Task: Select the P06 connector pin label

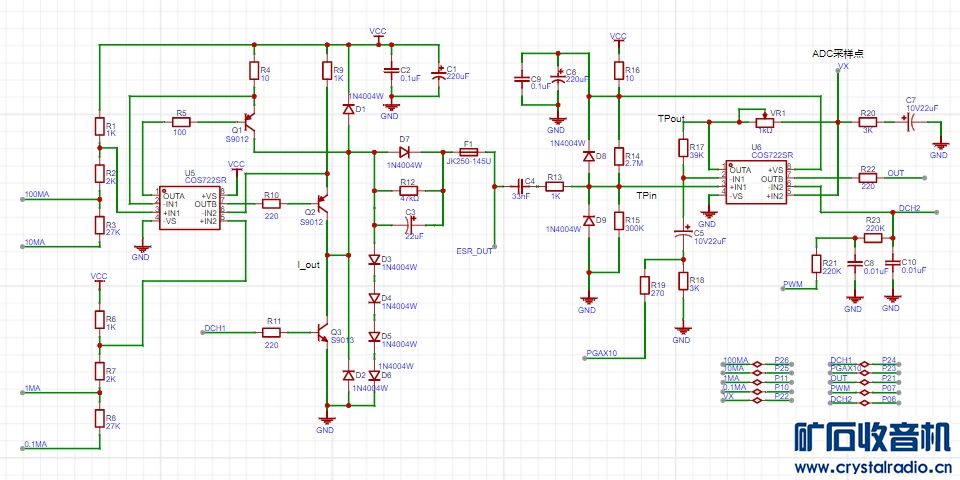Action: pyautogui.click(x=888, y=399)
